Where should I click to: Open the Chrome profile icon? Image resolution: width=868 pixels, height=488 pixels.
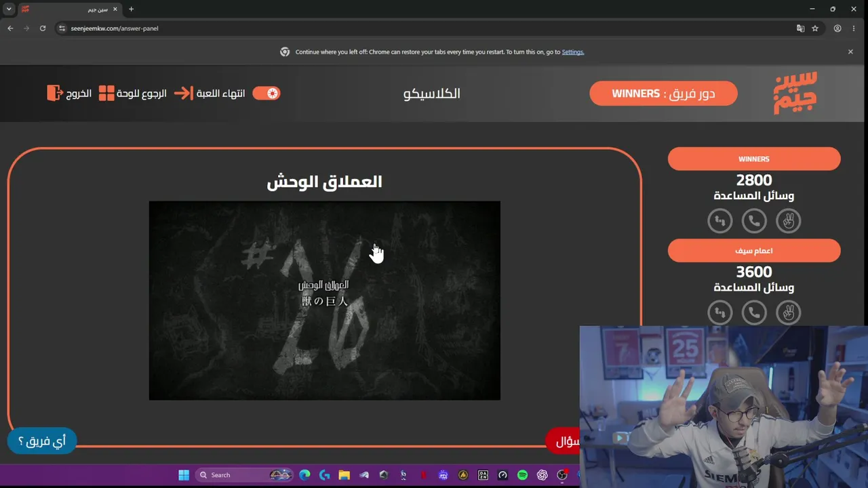point(837,28)
